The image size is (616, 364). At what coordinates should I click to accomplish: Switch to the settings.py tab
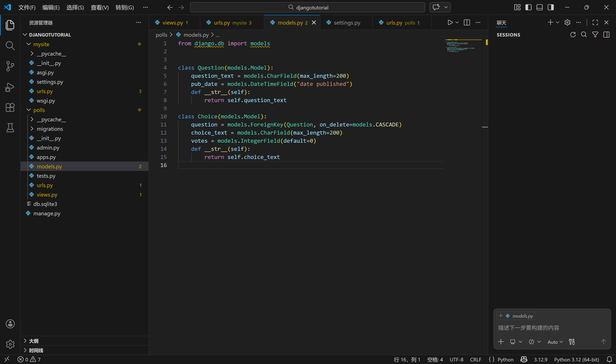click(347, 23)
